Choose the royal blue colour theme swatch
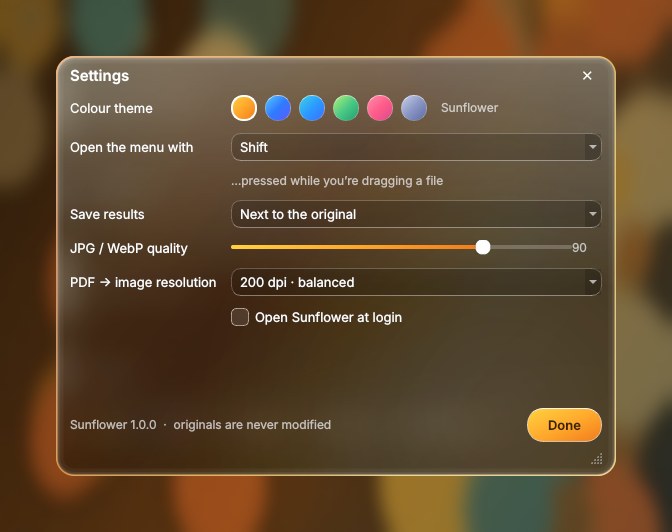This screenshot has height=532, width=672. click(278, 108)
